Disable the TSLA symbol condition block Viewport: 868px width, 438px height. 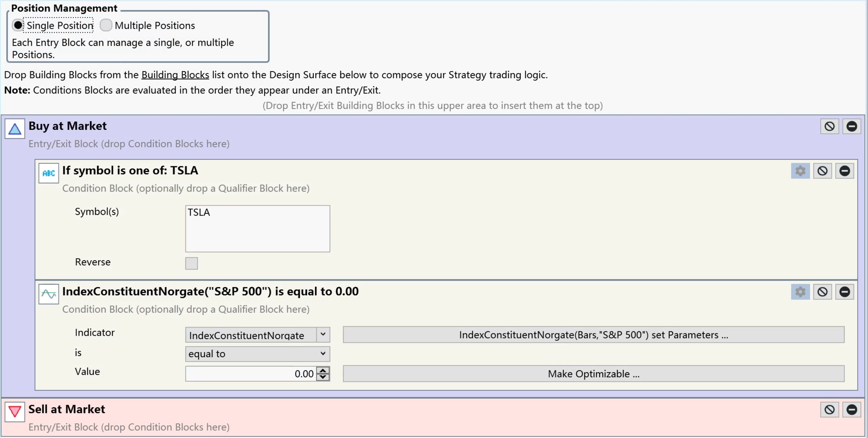click(x=822, y=171)
